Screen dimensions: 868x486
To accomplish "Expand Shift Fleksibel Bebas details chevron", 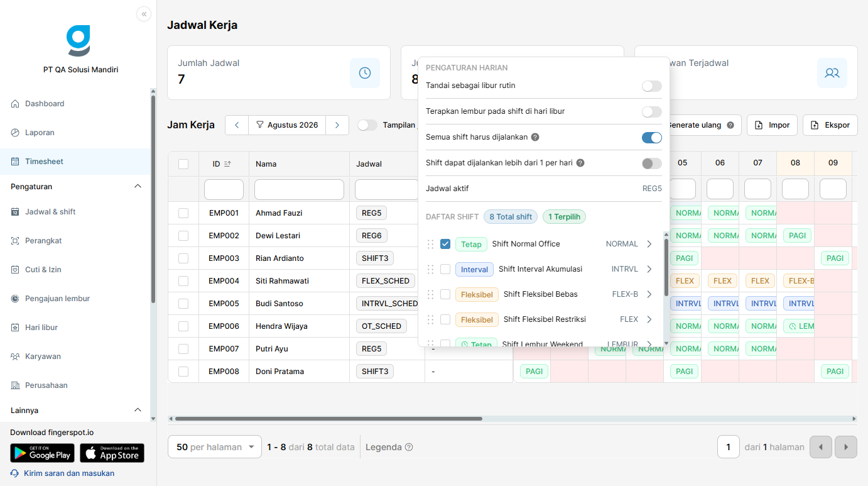I will tap(649, 294).
